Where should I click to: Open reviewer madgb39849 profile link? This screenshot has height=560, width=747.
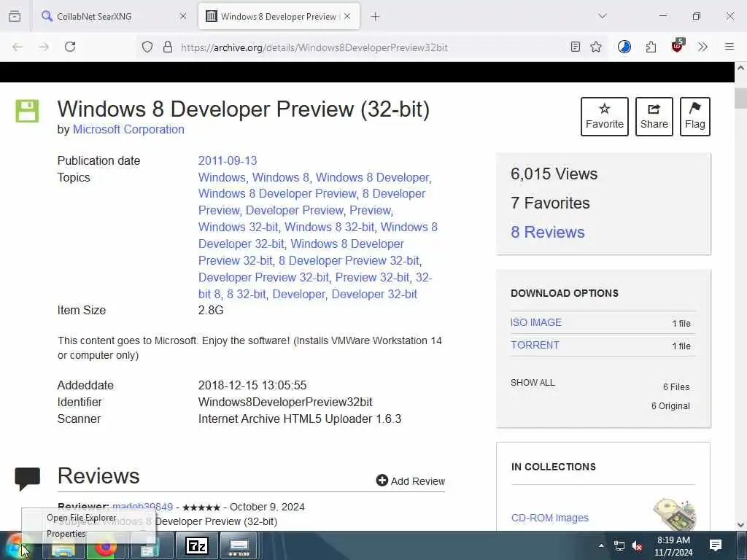142,507
